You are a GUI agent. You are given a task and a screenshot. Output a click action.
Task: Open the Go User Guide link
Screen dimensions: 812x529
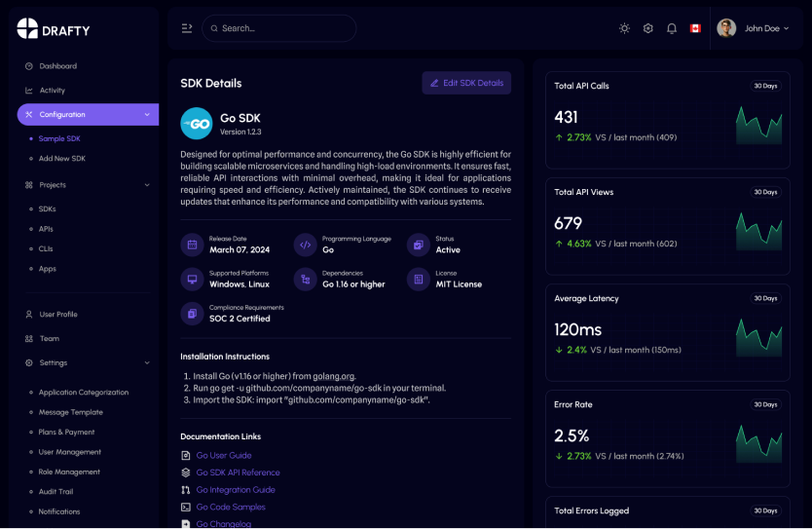click(x=224, y=455)
